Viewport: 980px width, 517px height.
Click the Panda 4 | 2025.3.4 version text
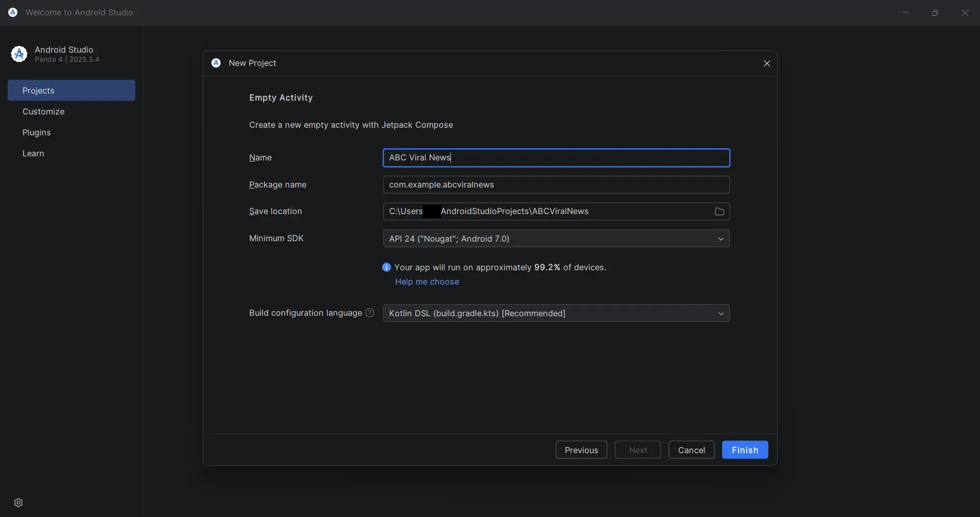click(67, 60)
